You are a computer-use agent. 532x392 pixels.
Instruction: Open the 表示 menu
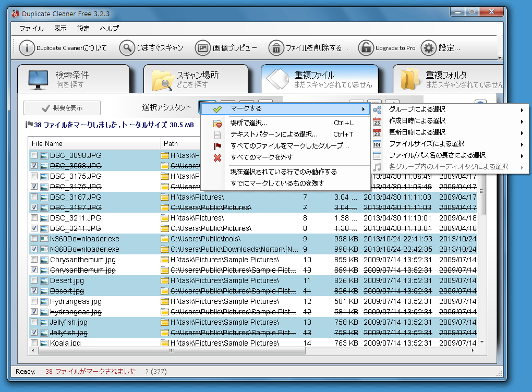(61, 29)
